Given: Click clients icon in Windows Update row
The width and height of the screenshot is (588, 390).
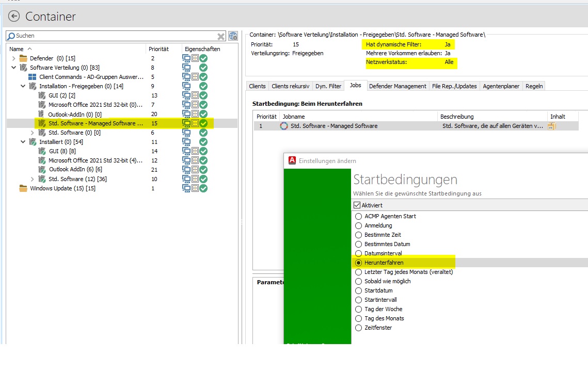Looking at the screenshot, I should click(x=186, y=188).
